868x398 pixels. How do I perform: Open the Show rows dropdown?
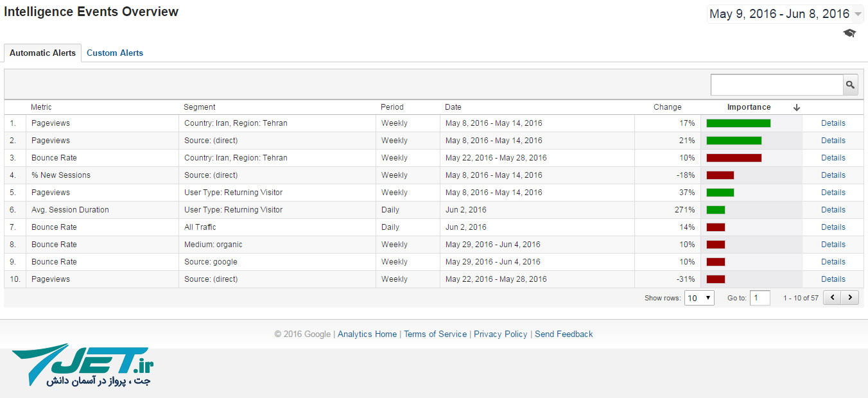(x=699, y=298)
